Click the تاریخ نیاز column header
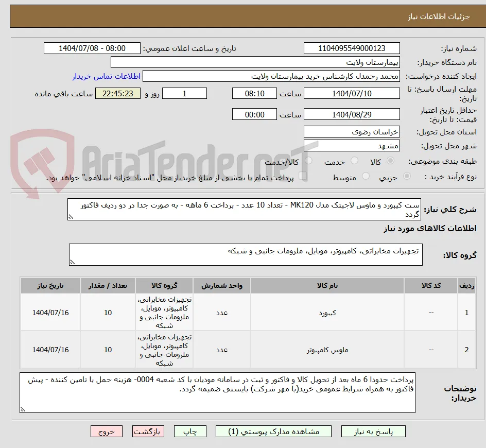 pyautogui.click(x=50, y=286)
